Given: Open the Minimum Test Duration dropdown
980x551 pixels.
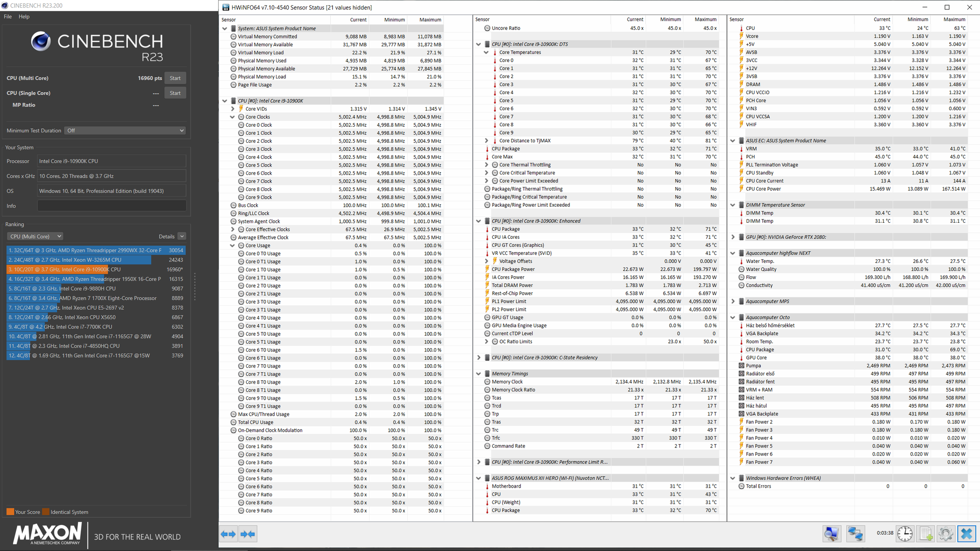Looking at the screenshot, I should (x=125, y=131).
